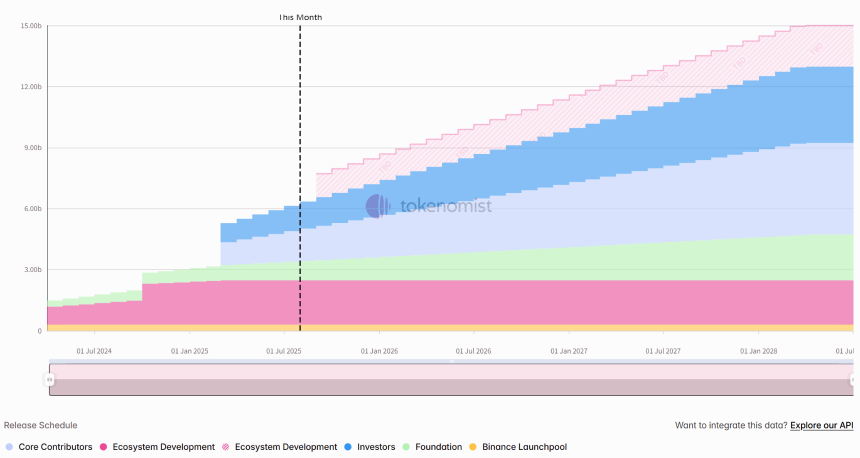
Task: Click the hatched Ecosystem Development legend dot
Action: [227, 447]
